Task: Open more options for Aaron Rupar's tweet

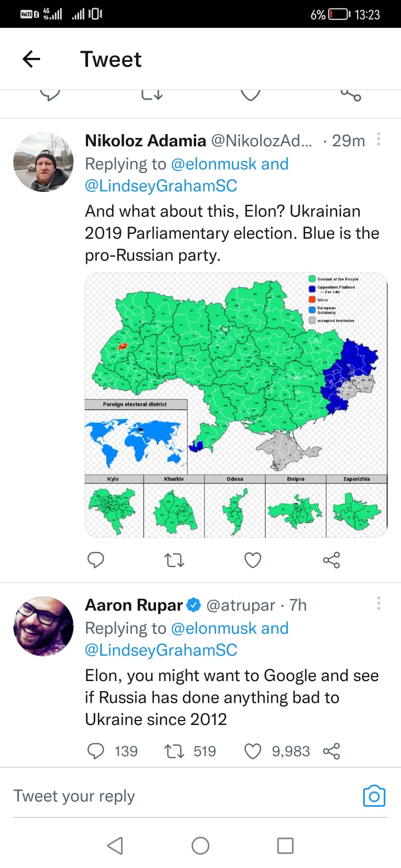Action: coord(379,603)
